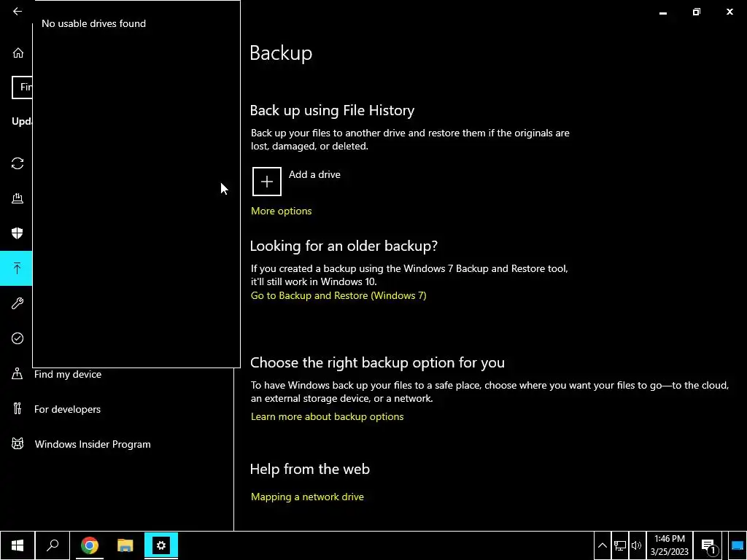Click the plus icon to add a drive
This screenshot has height=560, width=747.
(267, 182)
